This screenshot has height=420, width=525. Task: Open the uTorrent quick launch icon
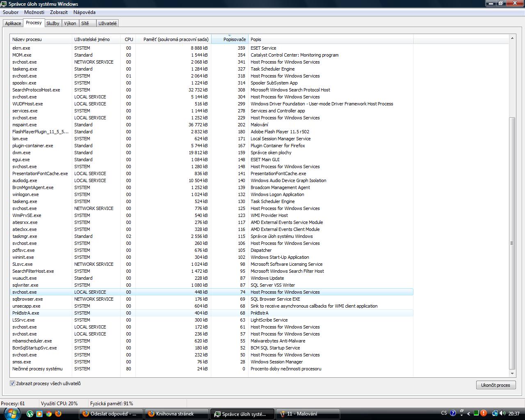click(x=30, y=413)
